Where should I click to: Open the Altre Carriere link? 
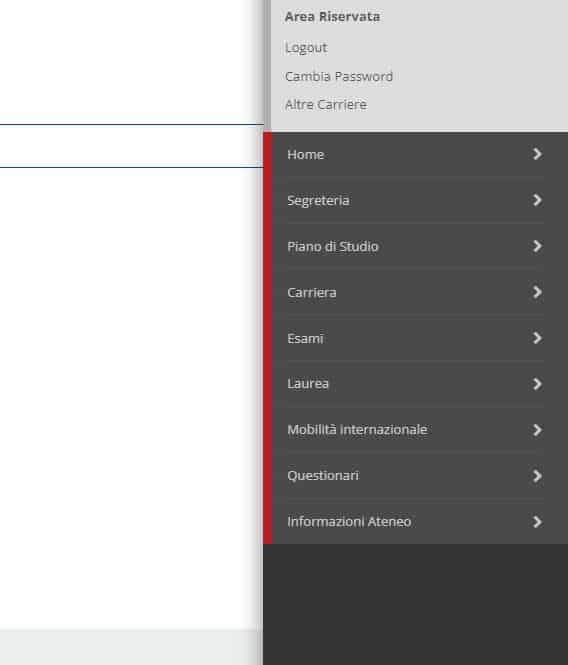pos(326,104)
